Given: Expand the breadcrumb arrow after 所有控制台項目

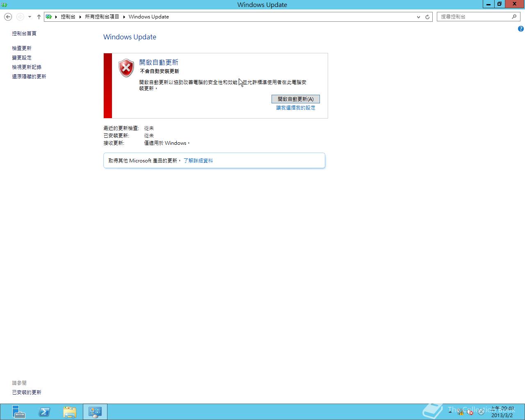Looking at the screenshot, I should [124, 17].
